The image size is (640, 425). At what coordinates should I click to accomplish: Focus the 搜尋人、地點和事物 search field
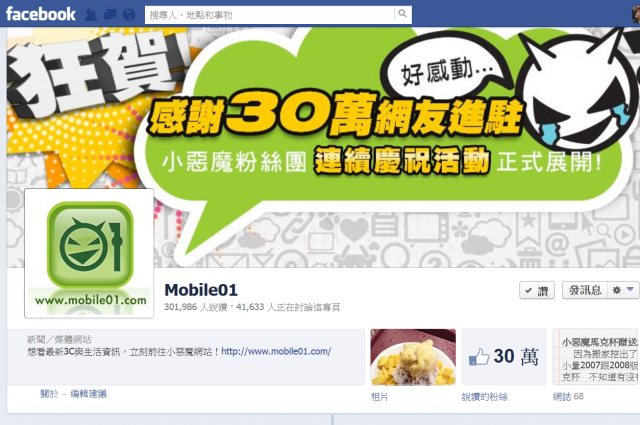pos(269,15)
